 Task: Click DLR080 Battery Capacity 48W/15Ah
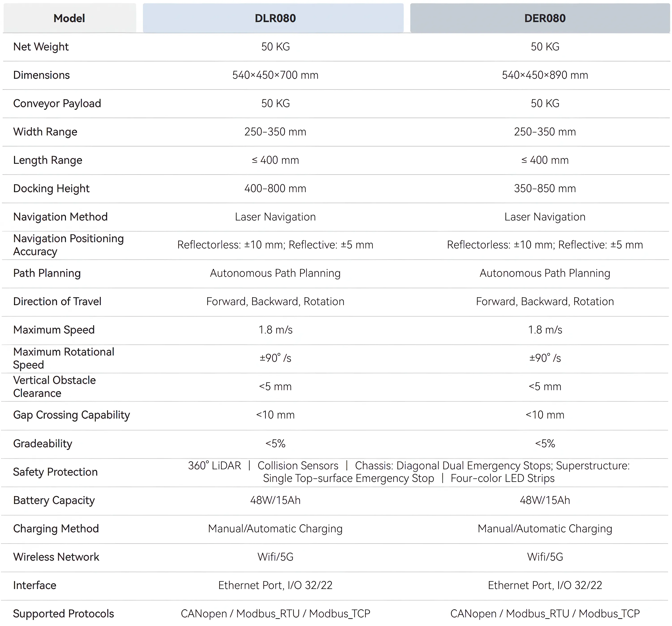point(275,500)
